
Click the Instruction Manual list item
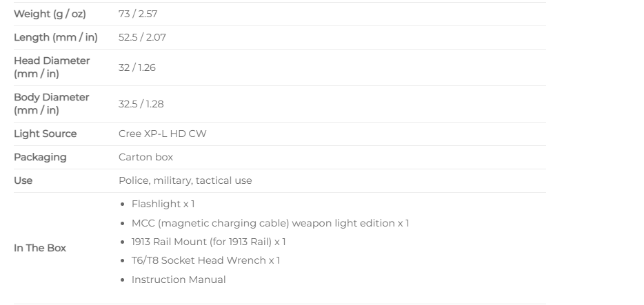179,280
